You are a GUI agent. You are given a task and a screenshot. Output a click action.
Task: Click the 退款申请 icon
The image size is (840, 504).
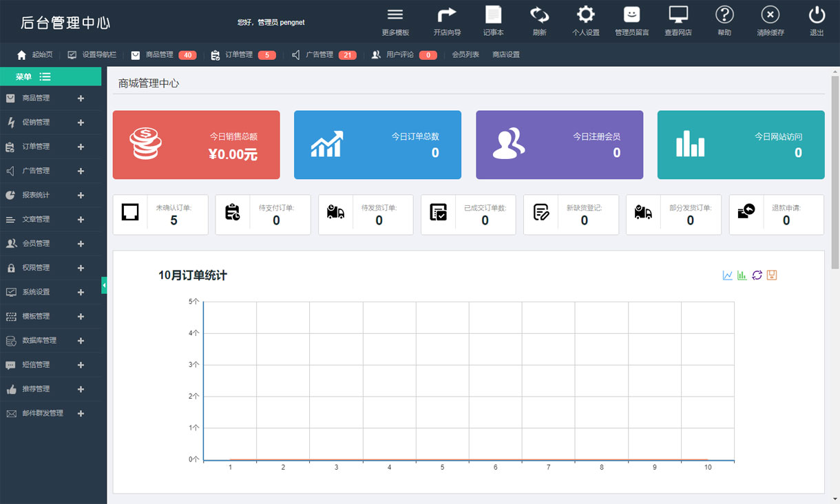pyautogui.click(x=746, y=211)
